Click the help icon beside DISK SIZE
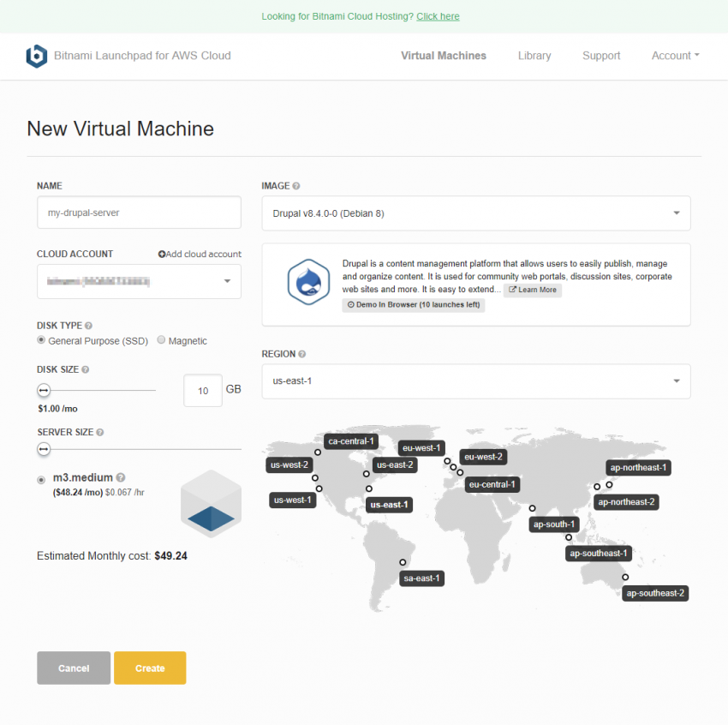 [85, 370]
